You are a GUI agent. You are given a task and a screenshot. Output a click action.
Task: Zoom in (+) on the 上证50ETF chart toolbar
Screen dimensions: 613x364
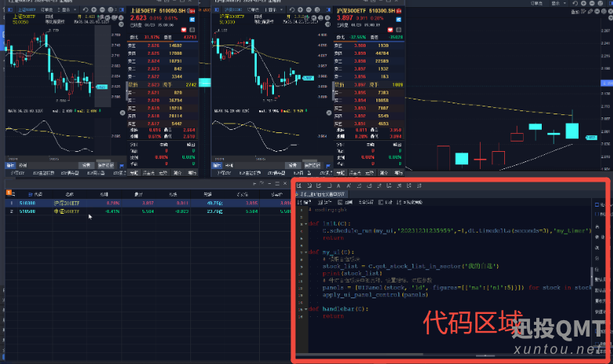pos(94,9)
